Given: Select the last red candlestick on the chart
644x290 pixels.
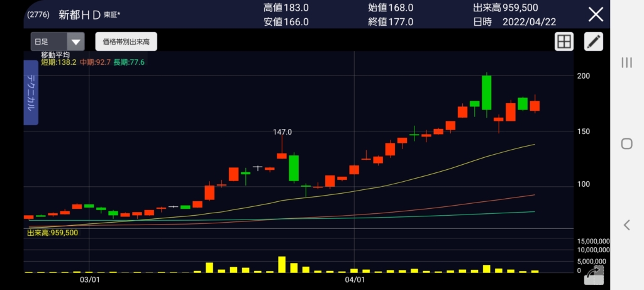Looking at the screenshot, I should pyautogui.click(x=535, y=106).
